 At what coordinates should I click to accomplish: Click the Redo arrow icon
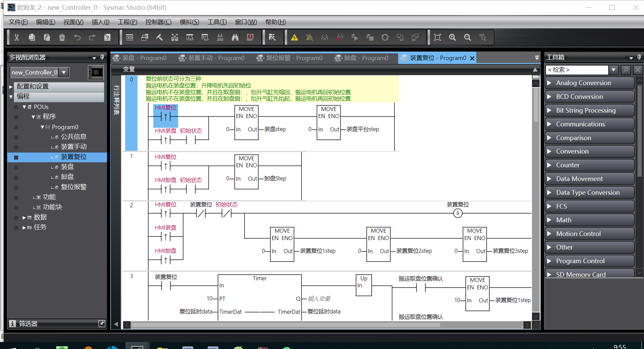tap(92, 37)
